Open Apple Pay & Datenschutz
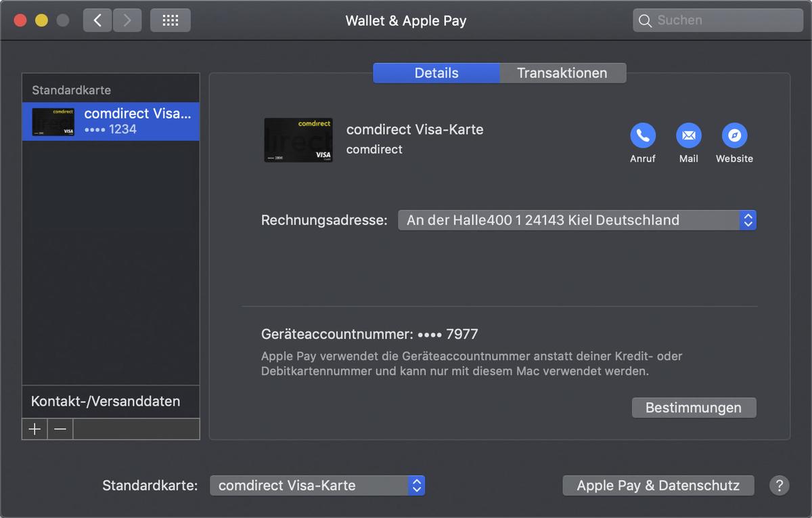Screen dimensions: 812x518 658,485
